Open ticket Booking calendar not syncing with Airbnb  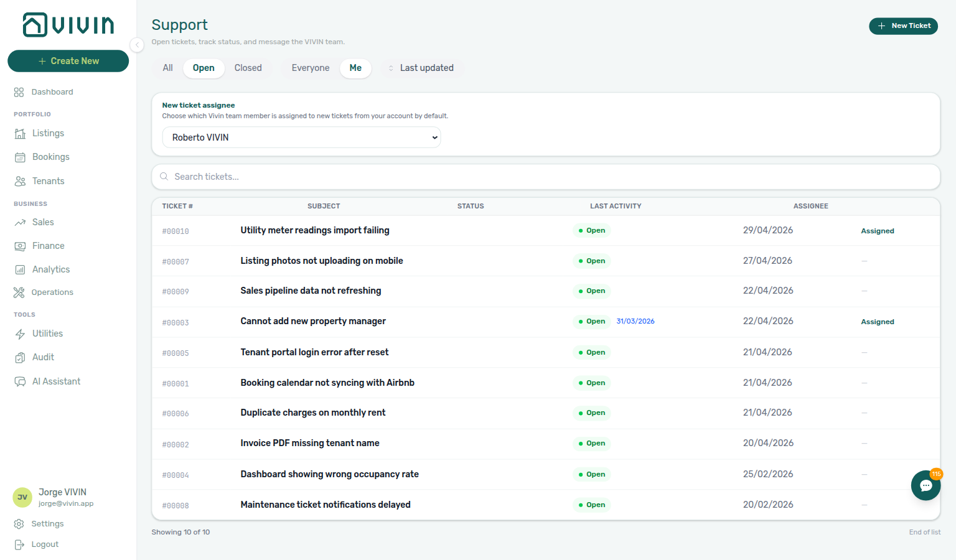327,383
